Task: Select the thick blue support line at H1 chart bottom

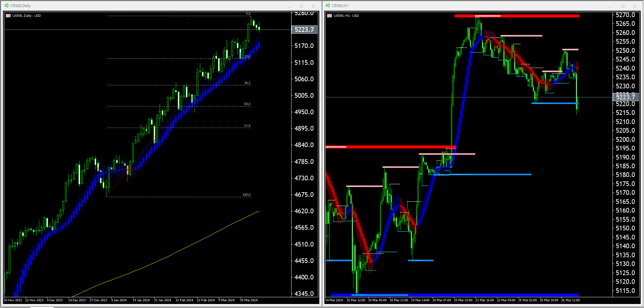Action: (x=455, y=295)
